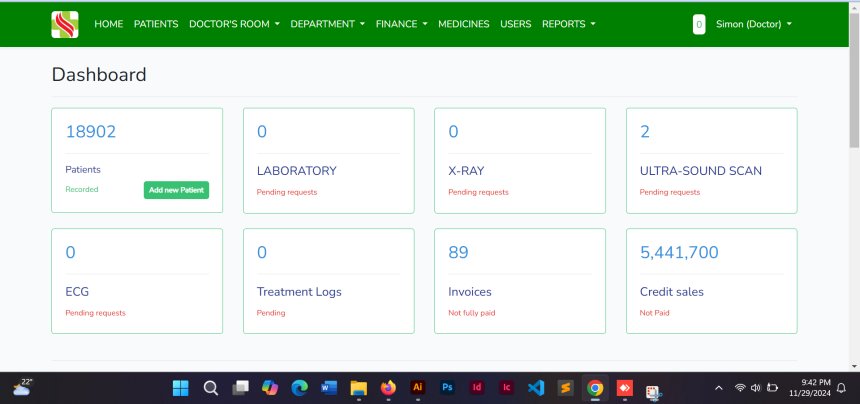This screenshot has height=404, width=860.
Task: Click the Add new Patient button
Action: tap(176, 190)
